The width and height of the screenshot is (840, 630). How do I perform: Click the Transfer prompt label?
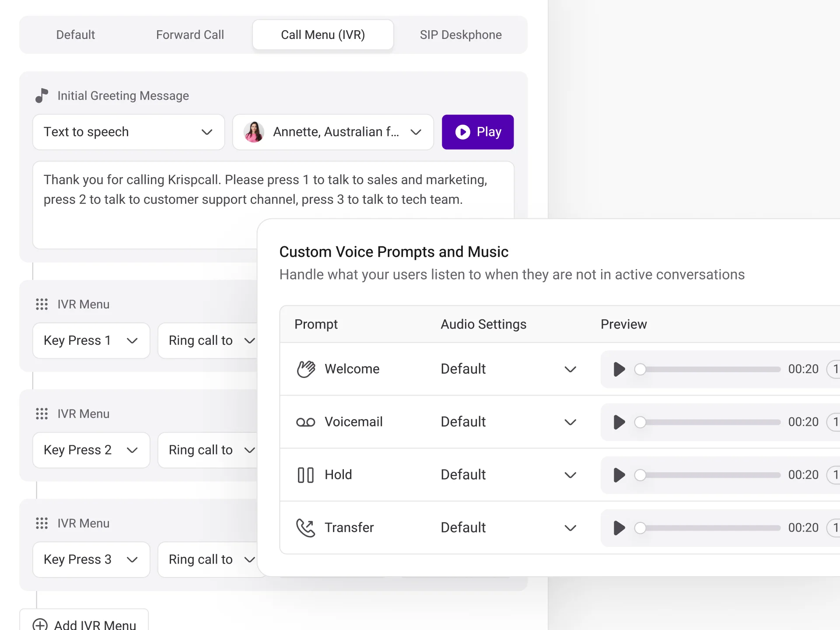pyautogui.click(x=349, y=528)
